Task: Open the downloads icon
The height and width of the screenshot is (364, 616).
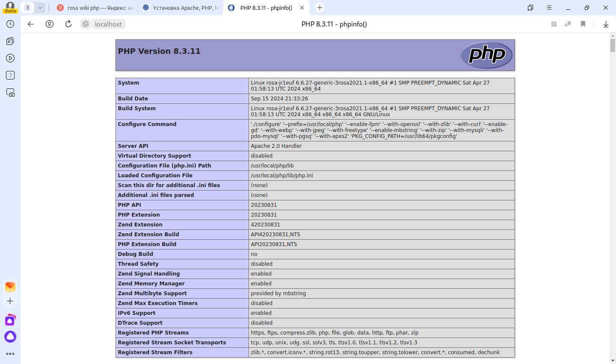Action: click(606, 24)
